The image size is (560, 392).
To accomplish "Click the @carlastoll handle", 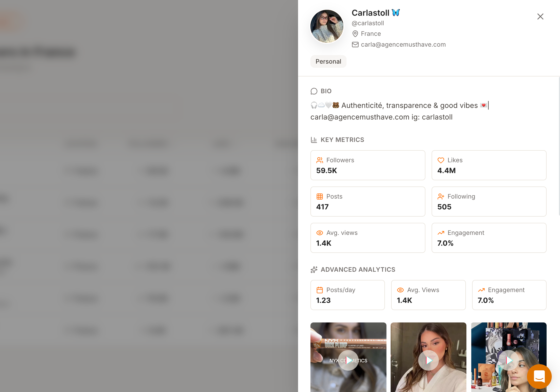I will (x=368, y=23).
